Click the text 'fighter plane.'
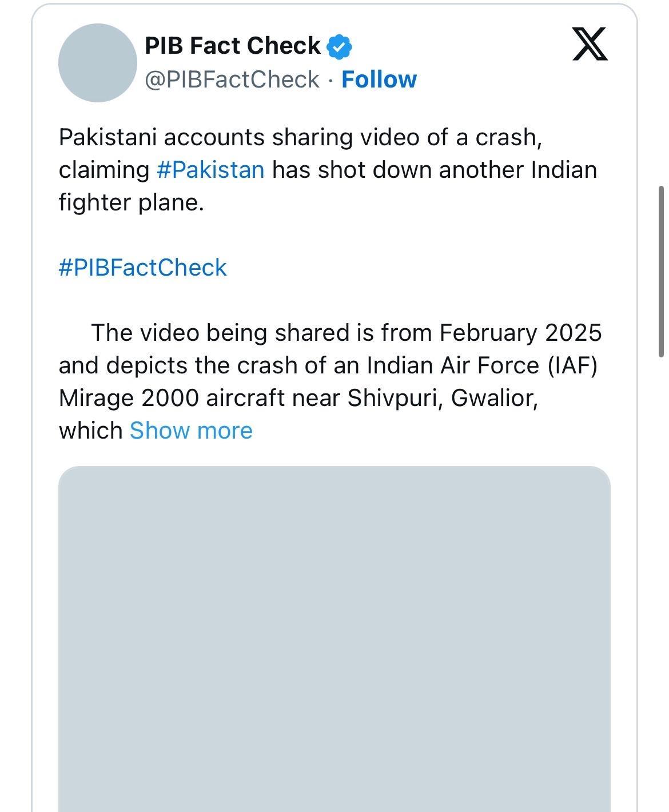Image resolution: width=669 pixels, height=812 pixels. click(132, 202)
